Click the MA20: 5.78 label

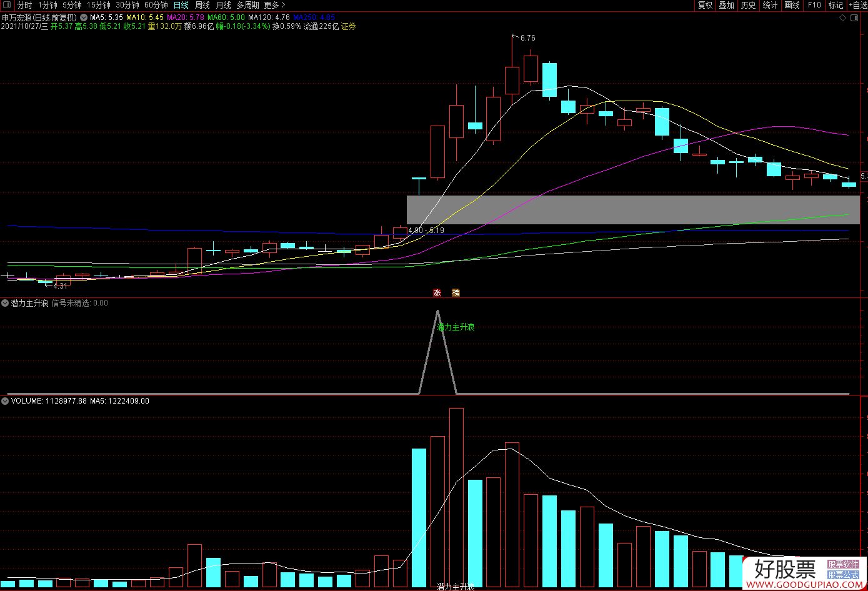click(186, 17)
